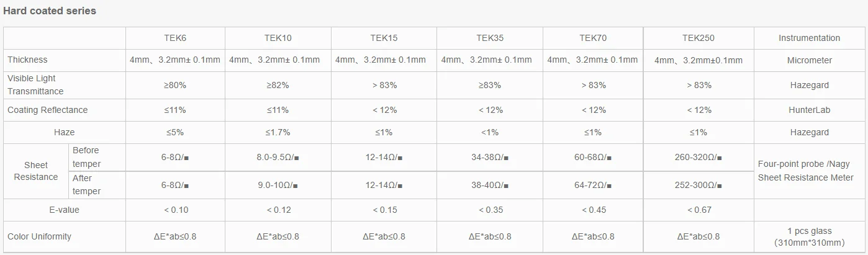The image size is (868, 255).
Task: Click the Haze row label
Action: [x=64, y=132]
